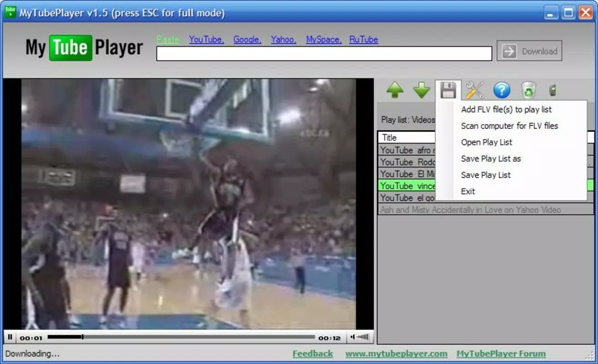Select Exit from the menu
This screenshot has height=364, width=598.
click(x=468, y=191)
